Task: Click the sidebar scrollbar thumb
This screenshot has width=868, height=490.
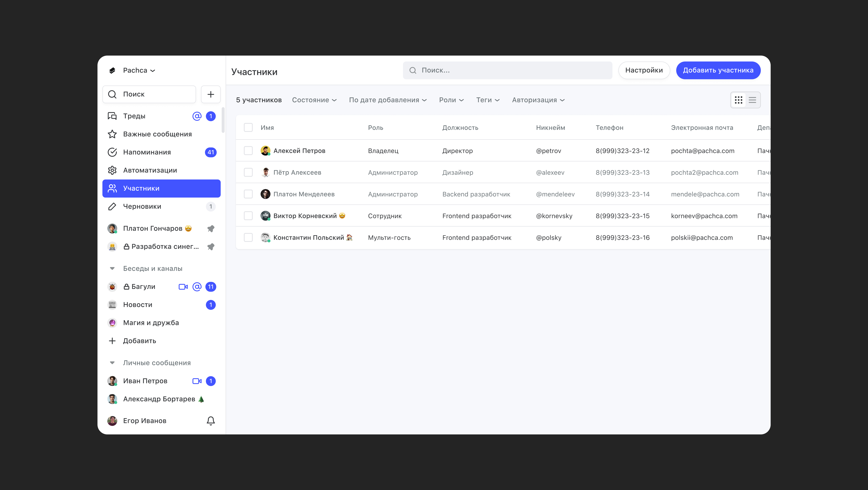Action: pyautogui.click(x=223, y=120)
